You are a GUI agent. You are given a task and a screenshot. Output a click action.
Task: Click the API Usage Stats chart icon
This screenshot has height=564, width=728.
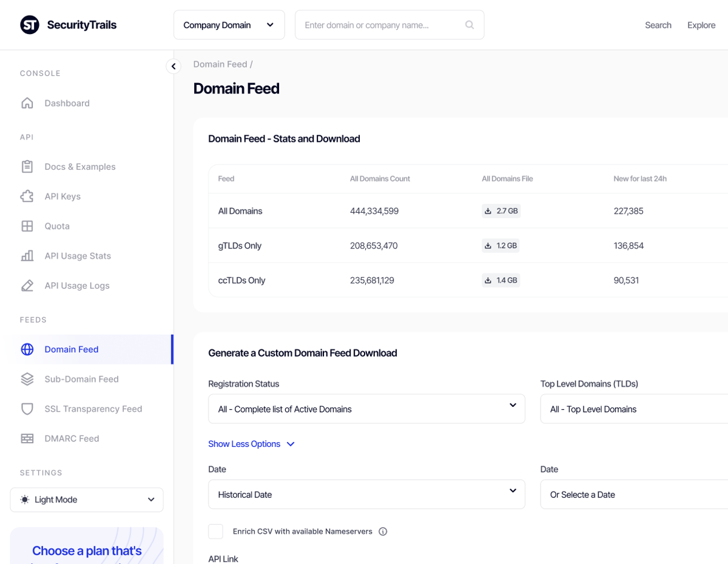coord(27,256)
